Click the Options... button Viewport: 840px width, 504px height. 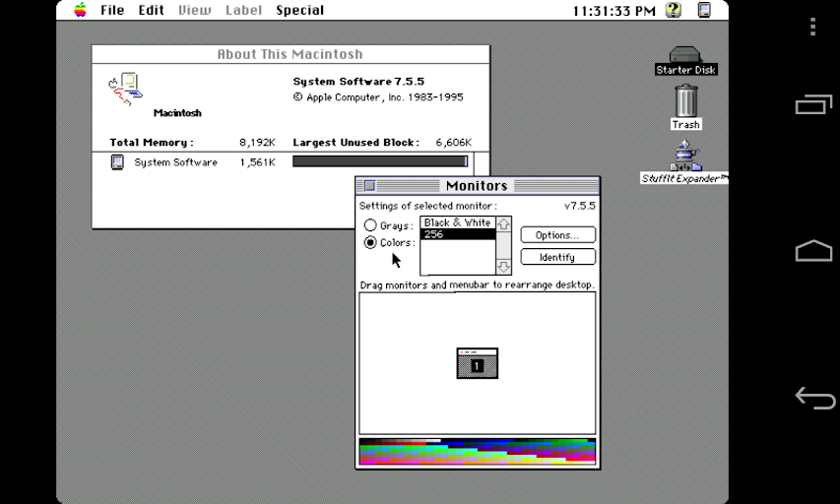click(557, 235)
